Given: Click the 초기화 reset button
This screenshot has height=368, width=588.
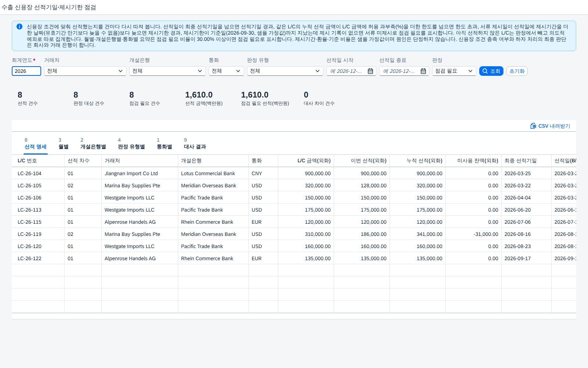Looking at the screenshot, I should pos(517,71).
